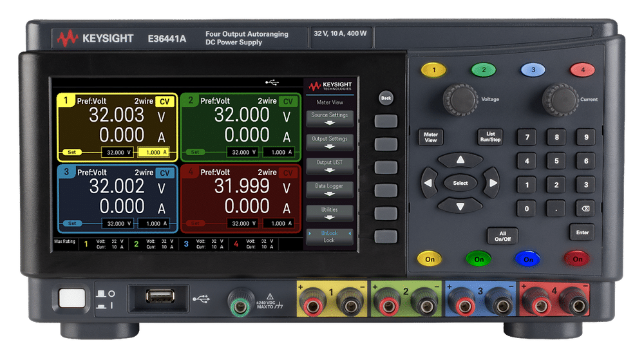Tap numeric key 0

[527, 209]
